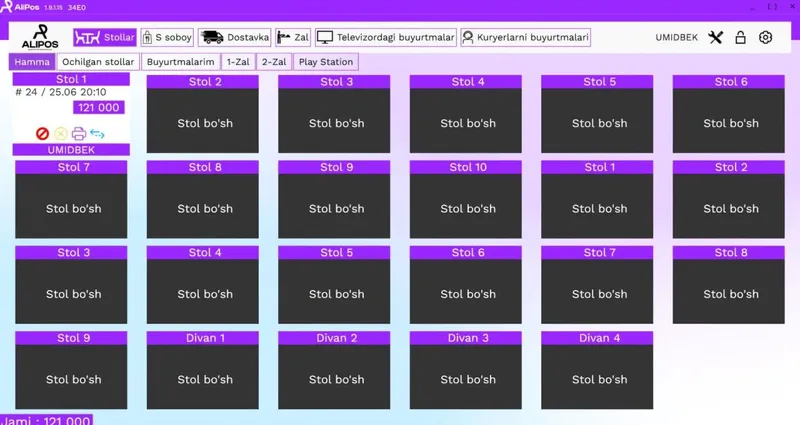Select the Zal toolbar button
This screenshot has width=800, height=425.
(x=293, y=37)
